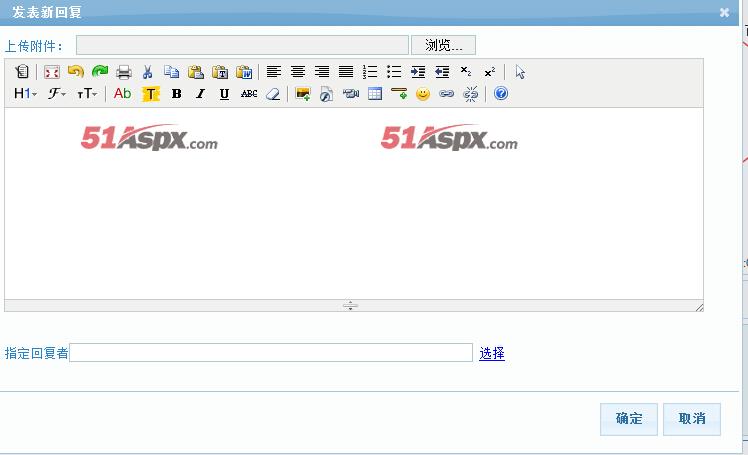Insert a smiley emoticon

(x=423, y=93)
